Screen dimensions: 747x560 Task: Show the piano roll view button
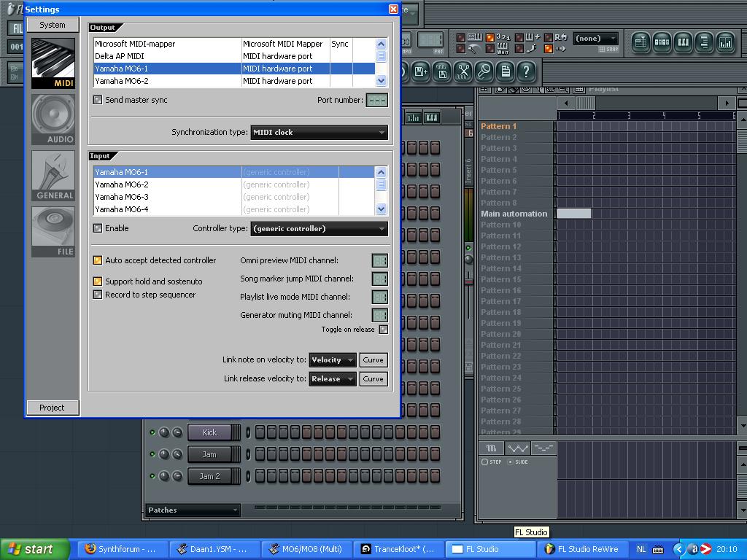point(683,43)
